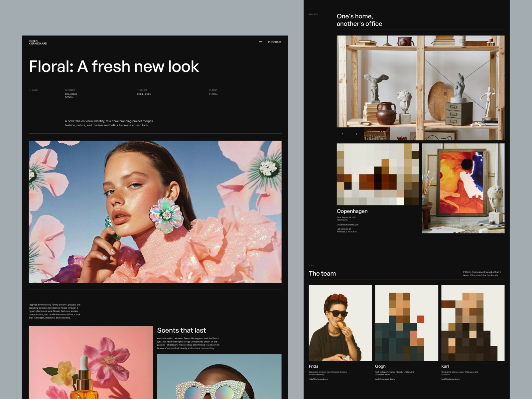
Task: Select the 'FLORAL' client value
Action: [x=213, y=94]
